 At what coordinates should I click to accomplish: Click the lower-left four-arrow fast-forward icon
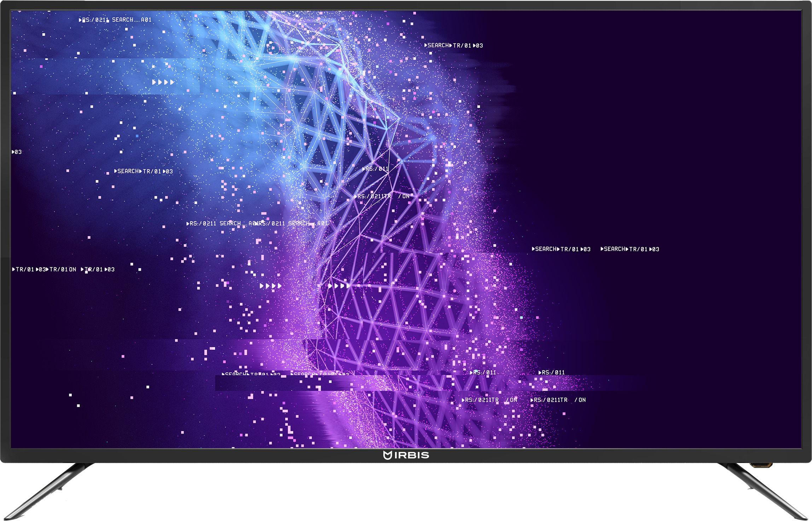271,286
